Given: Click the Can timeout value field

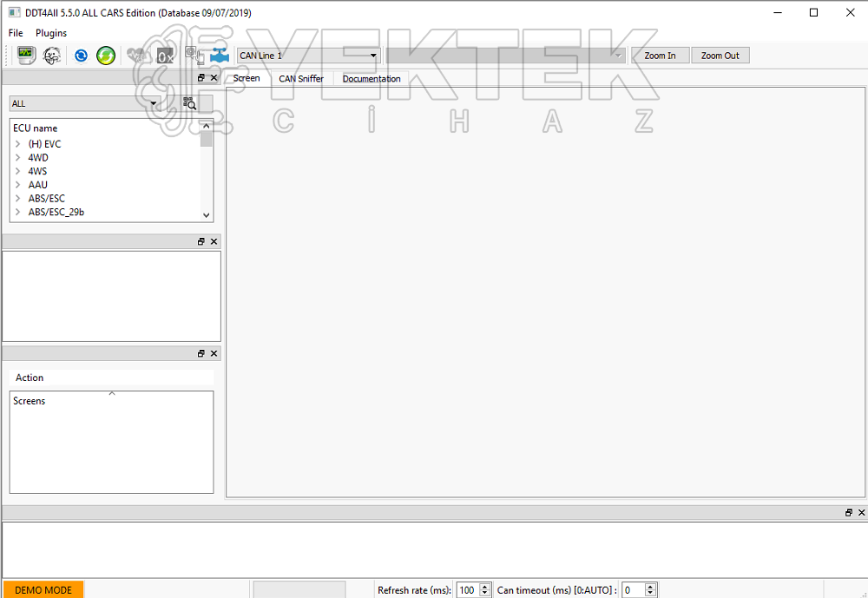Looking at the screenshot, I should (x=634, y=590).
